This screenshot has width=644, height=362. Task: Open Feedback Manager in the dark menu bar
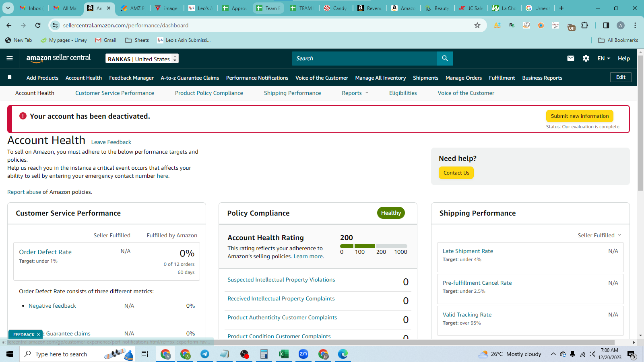(131, 78)
